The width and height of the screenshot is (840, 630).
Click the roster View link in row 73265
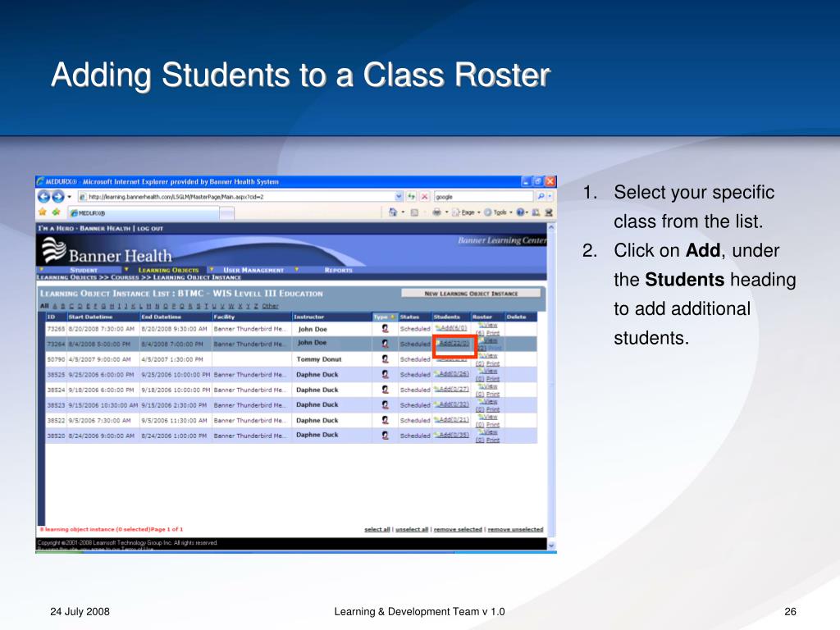[489, 325]
